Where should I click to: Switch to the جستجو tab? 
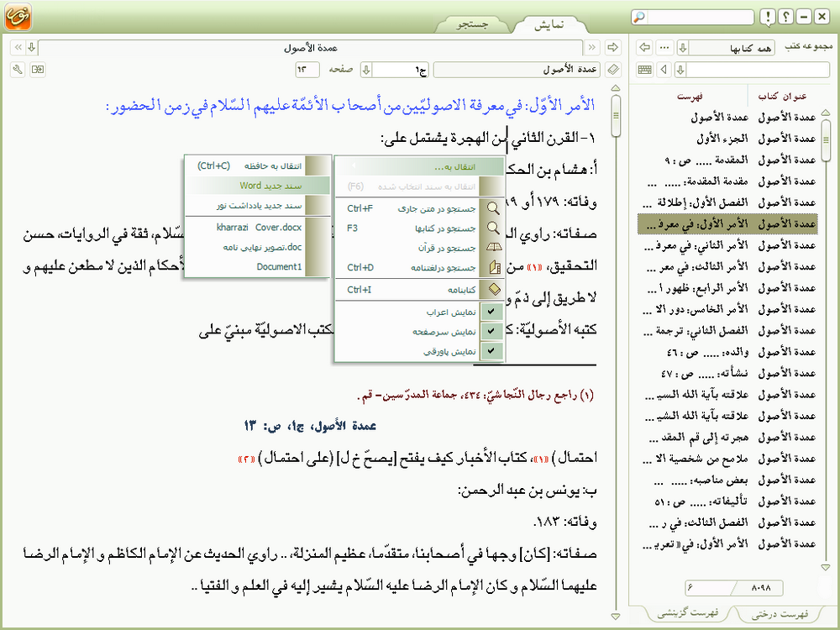(x=472, y=24)
